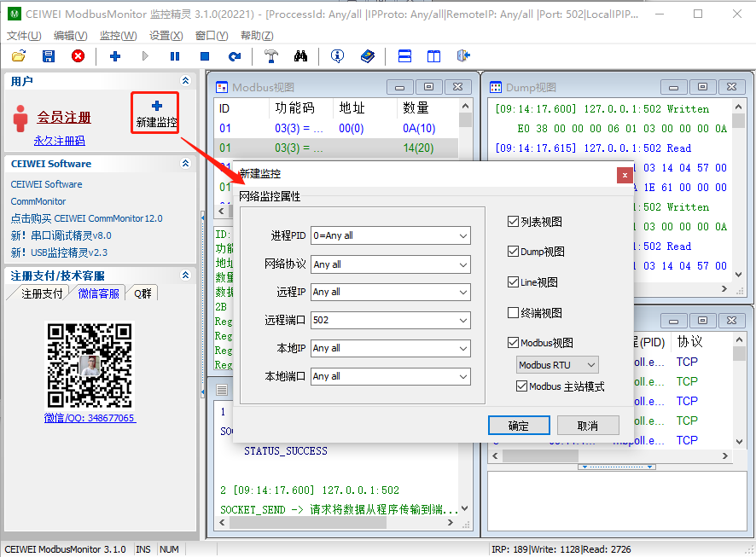Click the open folder toolbar icon
The image size is (756, 557).
point(19,56)
